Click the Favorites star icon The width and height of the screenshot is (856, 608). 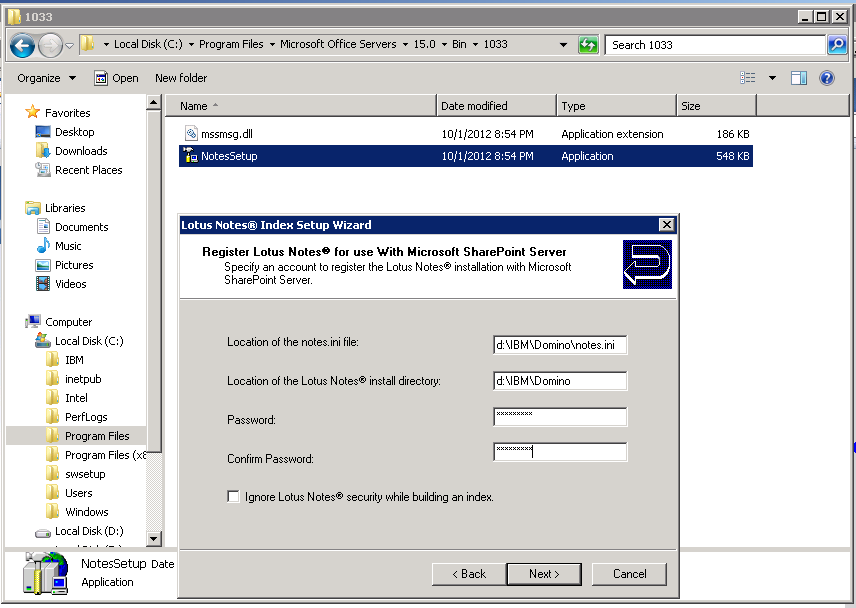[33, 112]
